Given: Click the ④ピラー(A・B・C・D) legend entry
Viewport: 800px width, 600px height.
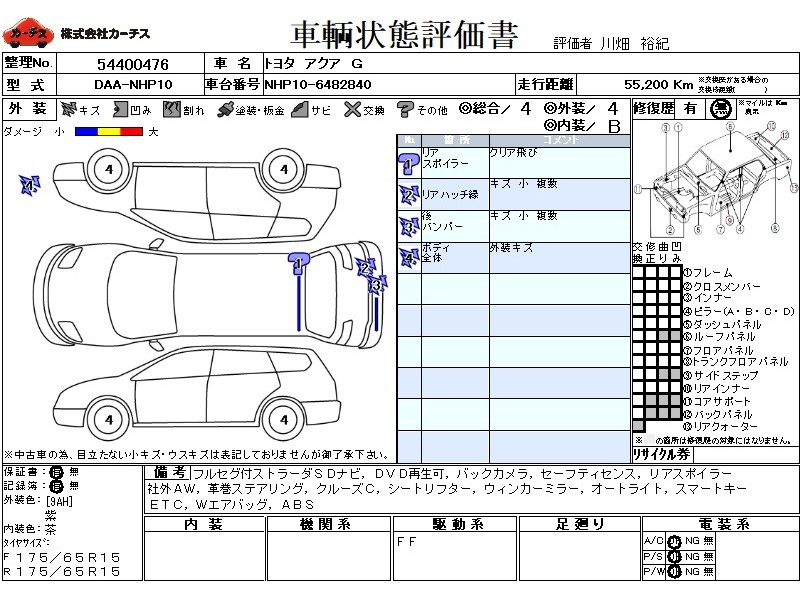Looking at the screenshot, I should coord(739,312).
